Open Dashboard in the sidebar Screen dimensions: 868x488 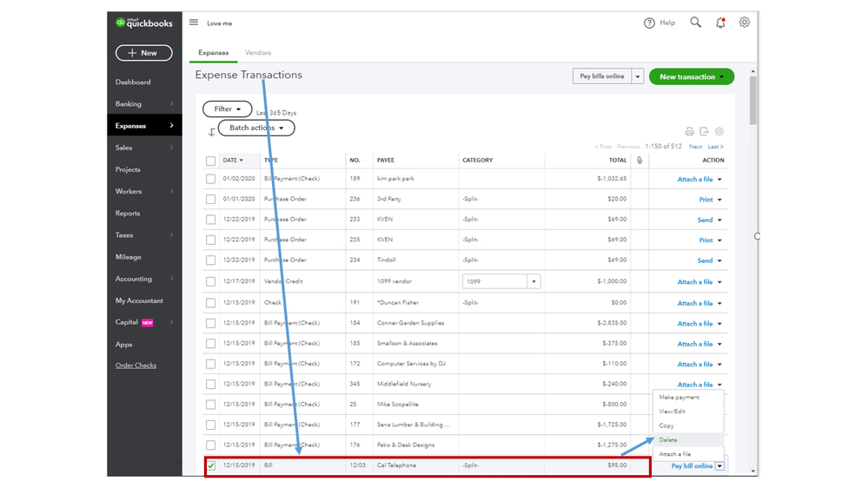pos(133,82)
